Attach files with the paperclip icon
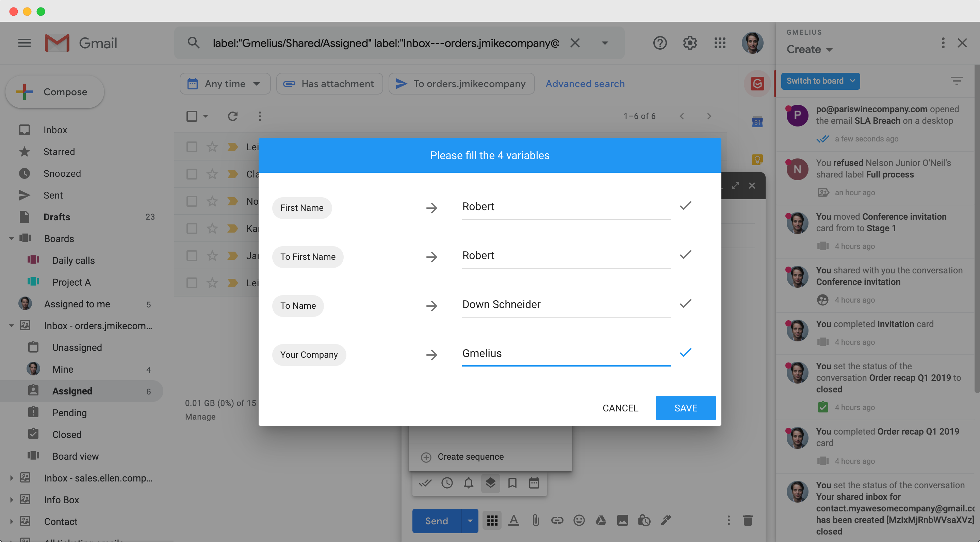The image size is (980, 542). [x=536, y=520]
